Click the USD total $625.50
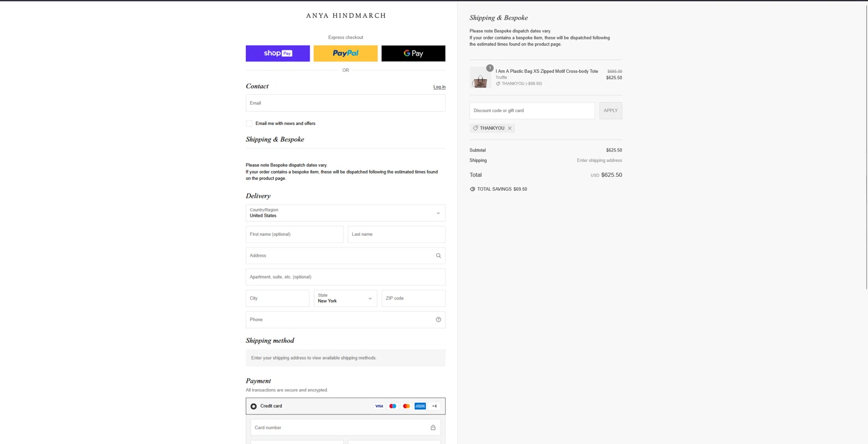 (x=606, y=175)
